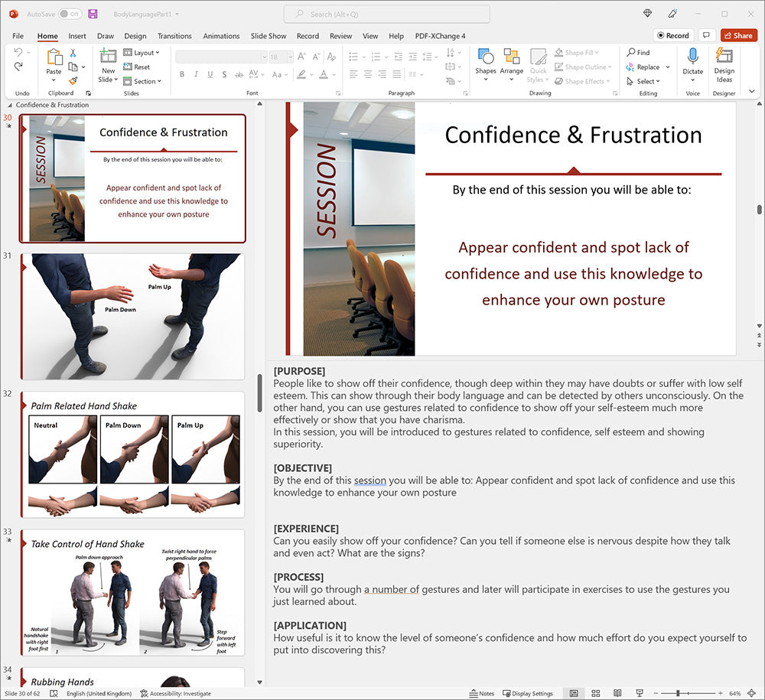Click the Save icon in title bar
This screenshot has height=700, width=765.
[93, 14]
